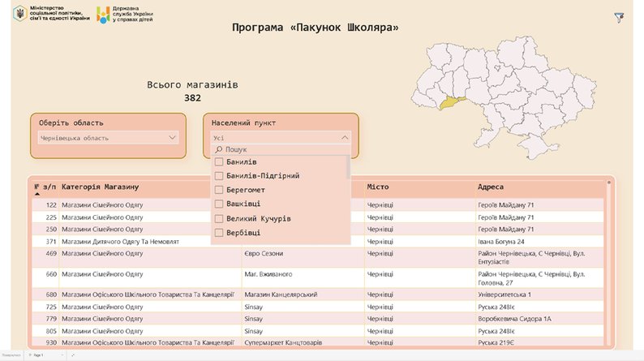This screenshot has height=361, width=644.
Task: Click the table vertical scrollbar
Action: pos(608,263)
